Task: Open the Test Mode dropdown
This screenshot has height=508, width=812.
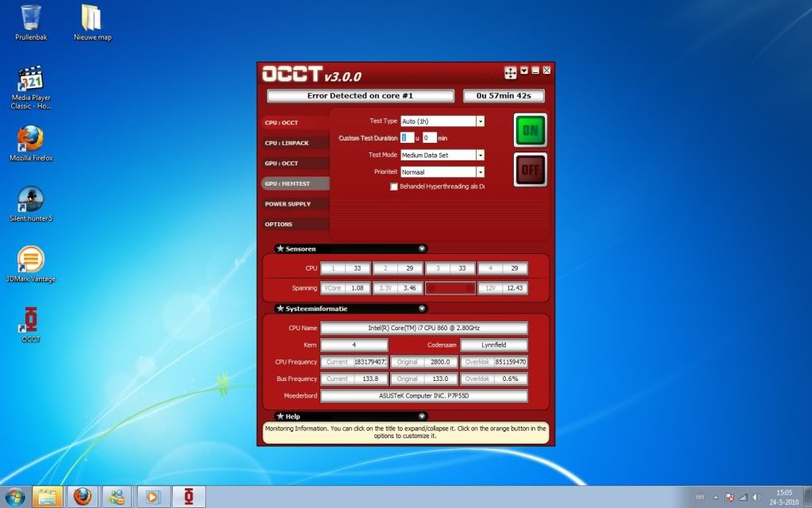Action: click(480, 156)
